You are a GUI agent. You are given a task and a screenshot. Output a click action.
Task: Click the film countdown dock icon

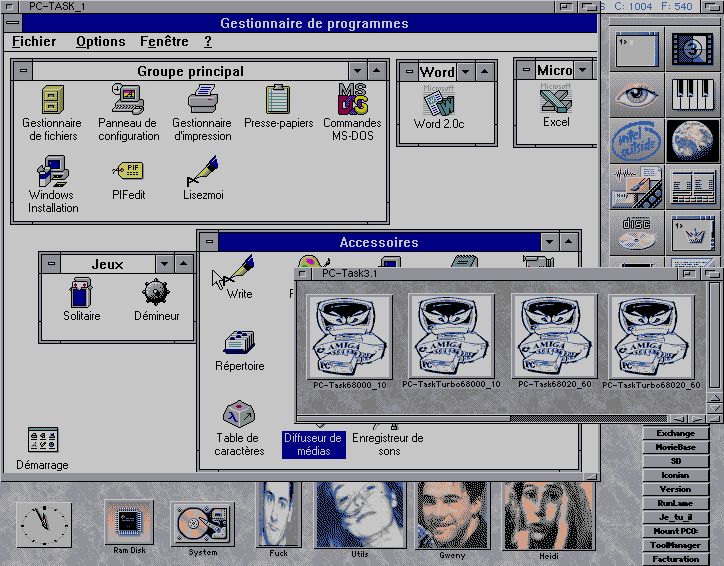(x=693, y=49)
